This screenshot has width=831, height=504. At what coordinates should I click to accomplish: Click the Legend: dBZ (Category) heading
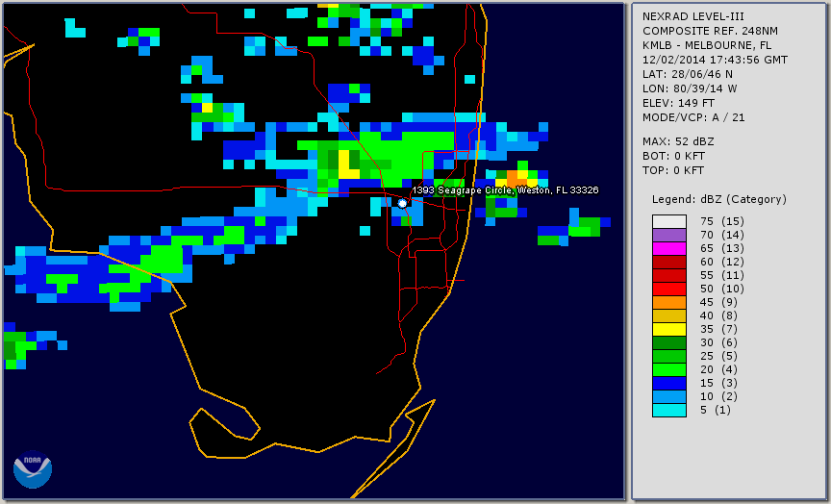click(719, 199)
